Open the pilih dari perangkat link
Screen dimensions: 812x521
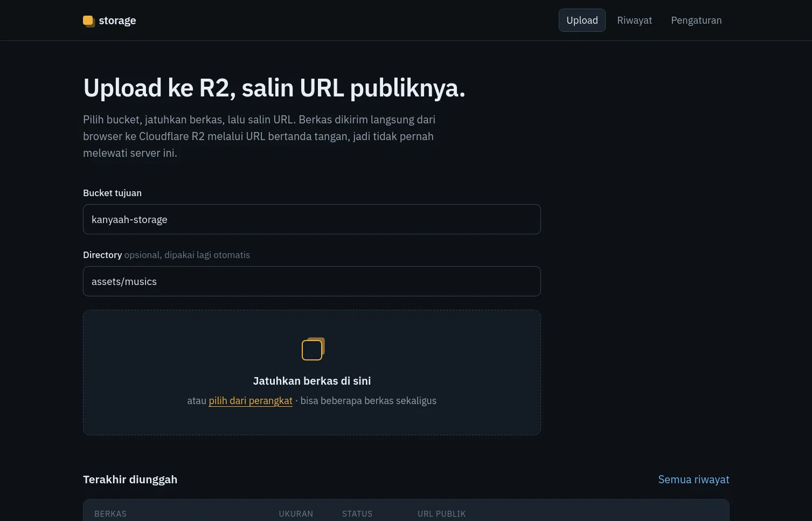click(x=251, y=401)
